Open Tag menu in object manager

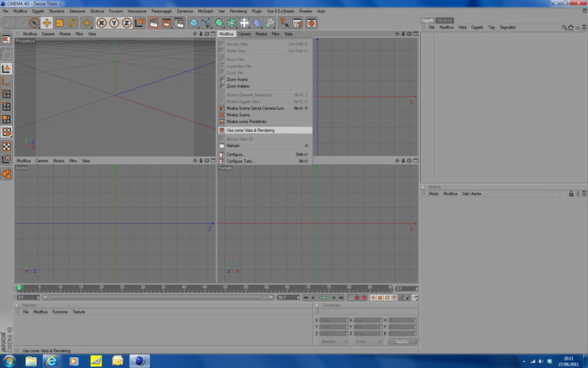click(491, 28)
